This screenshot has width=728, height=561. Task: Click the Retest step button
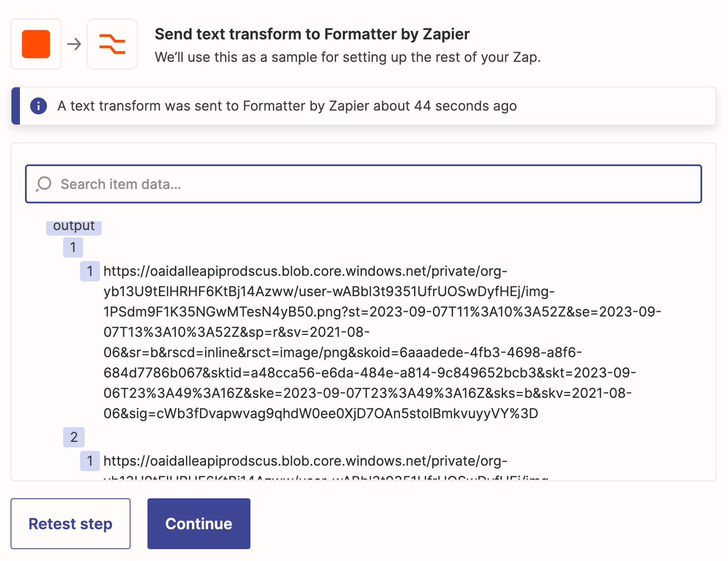pos(70,524)
